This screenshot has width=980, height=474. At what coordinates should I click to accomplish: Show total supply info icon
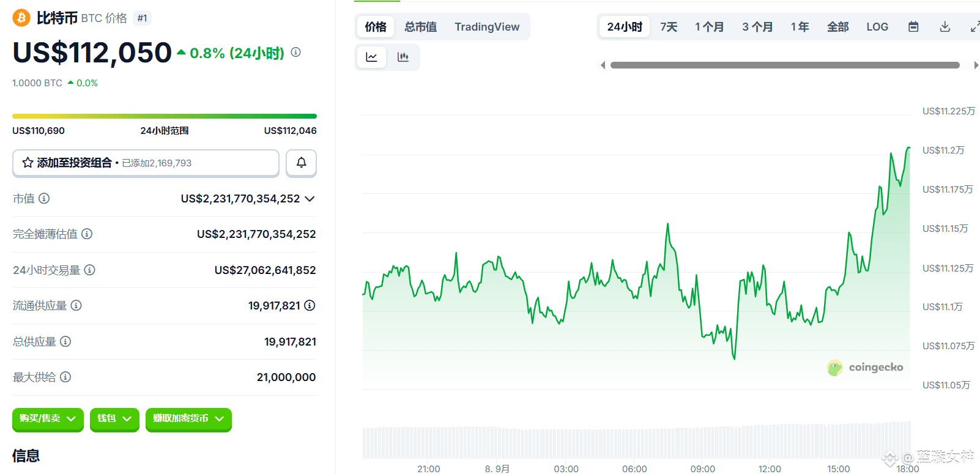[65, 341]
